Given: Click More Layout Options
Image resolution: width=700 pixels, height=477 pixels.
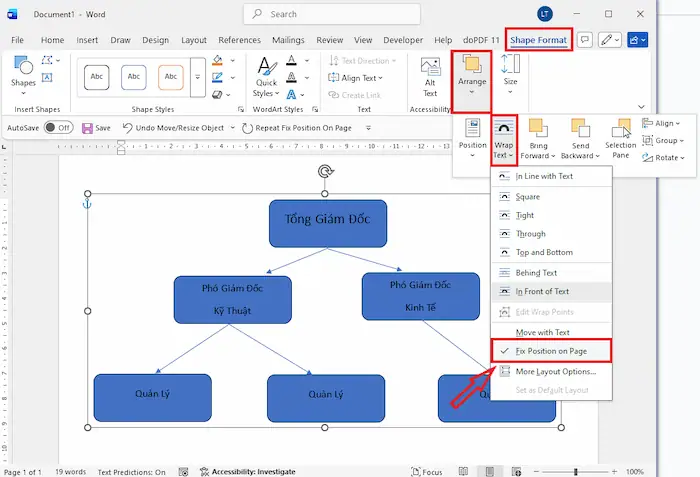Looking at the screenshot, I should 555,371.
